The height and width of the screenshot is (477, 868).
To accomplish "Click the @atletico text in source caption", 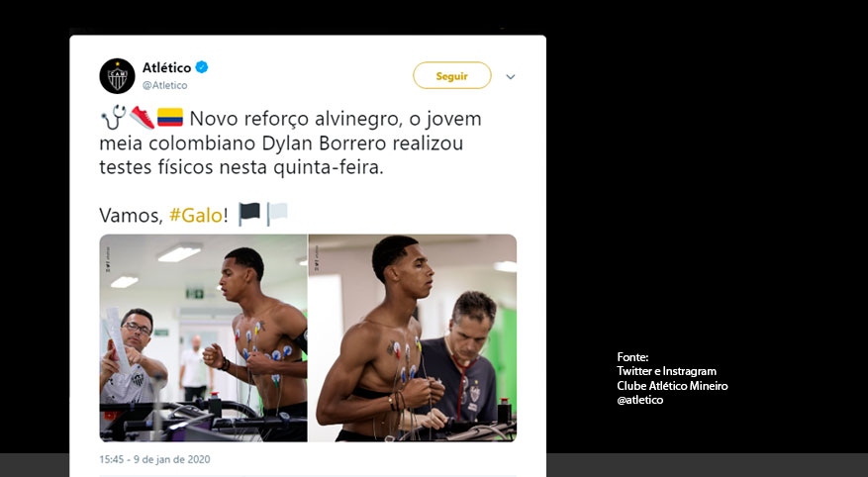I will tap(640, 400).
